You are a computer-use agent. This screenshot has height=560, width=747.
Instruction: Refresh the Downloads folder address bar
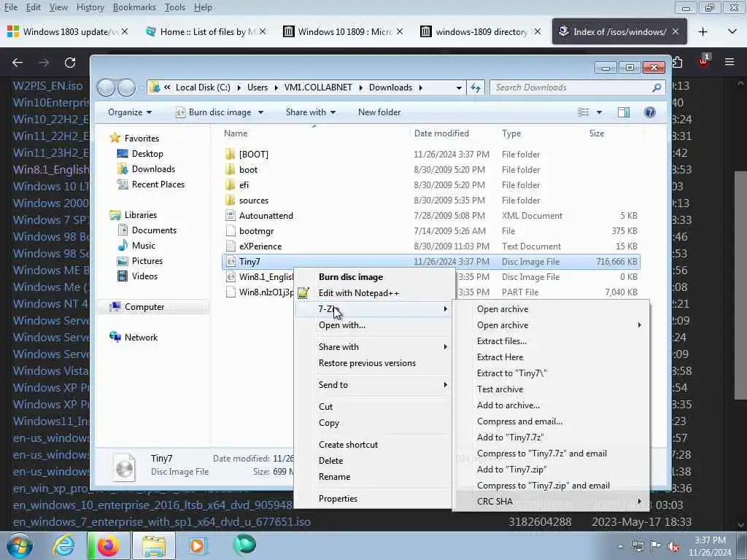click(x=475, y=87)
